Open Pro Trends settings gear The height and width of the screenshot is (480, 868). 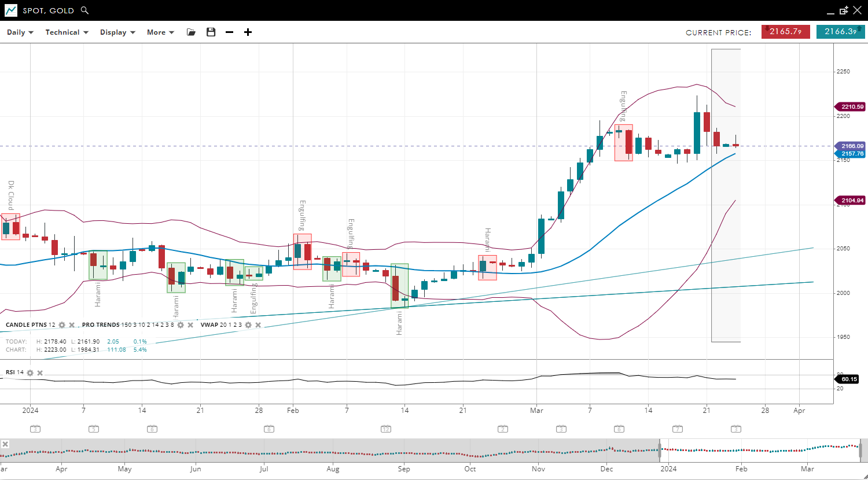click(181, 325)
